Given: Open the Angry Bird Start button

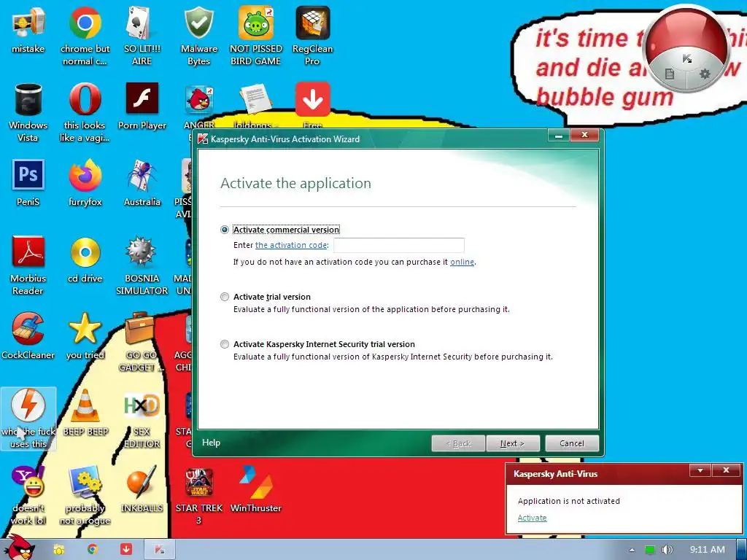Looking at the screenshot, I should coord(18,548).
